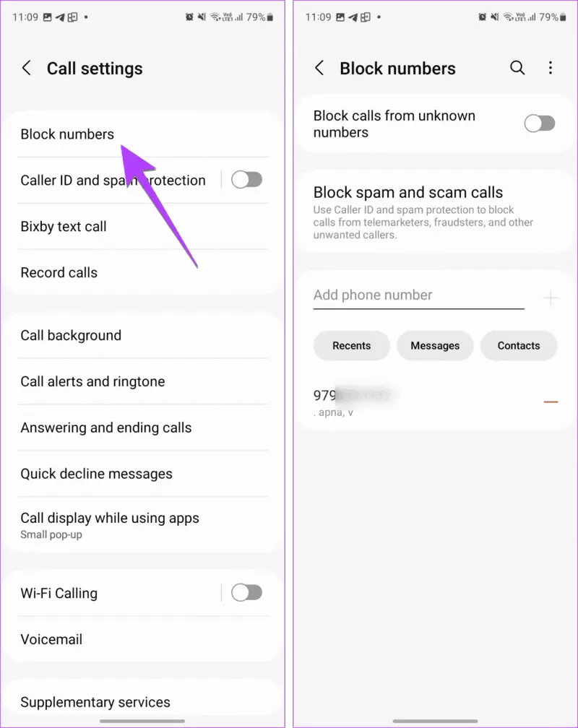This screenshot has height=728, width=578.
Task: Open the three-dot more options menu
Action: [x=551, y=68]
